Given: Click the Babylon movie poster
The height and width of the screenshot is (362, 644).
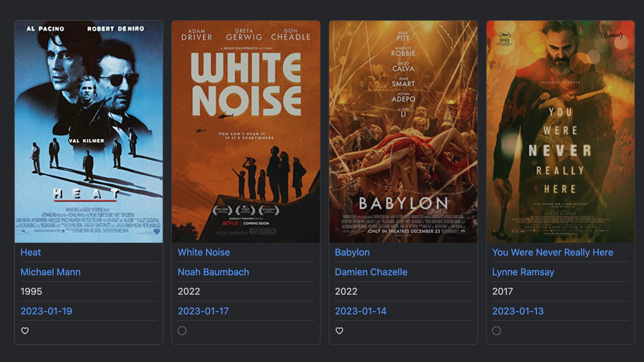Looking at the screenshot, I should coord(403,132).
